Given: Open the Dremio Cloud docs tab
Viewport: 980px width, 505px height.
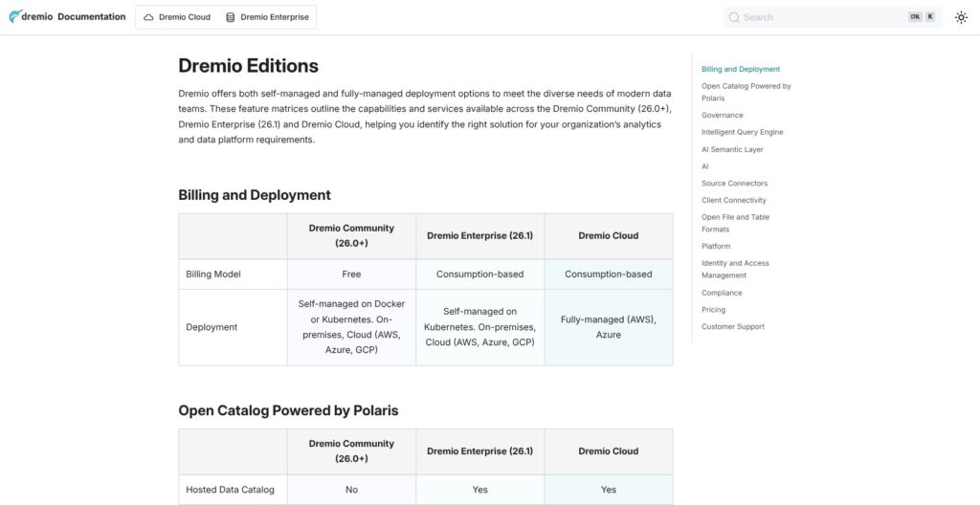Looking at the screenshot, I should 177,17.
